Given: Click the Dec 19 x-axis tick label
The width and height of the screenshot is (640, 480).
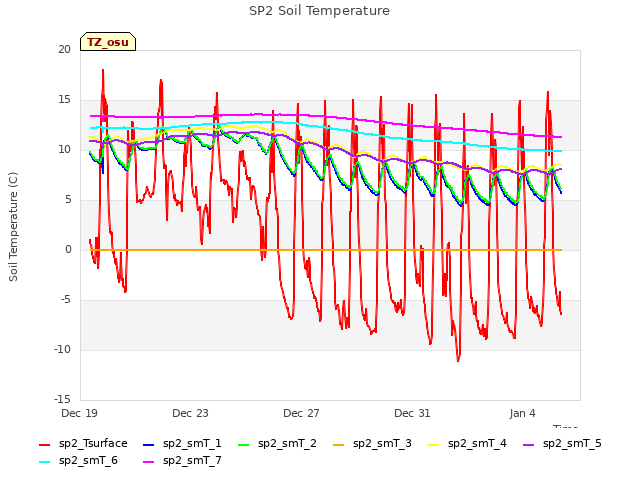Looking at the screenshot, I should click(79, 413).
